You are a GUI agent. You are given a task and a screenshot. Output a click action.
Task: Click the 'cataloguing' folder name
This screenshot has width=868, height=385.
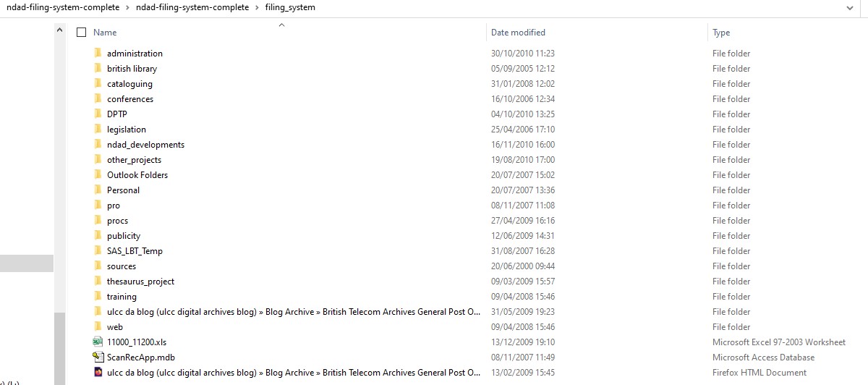[x=129, y=83]
